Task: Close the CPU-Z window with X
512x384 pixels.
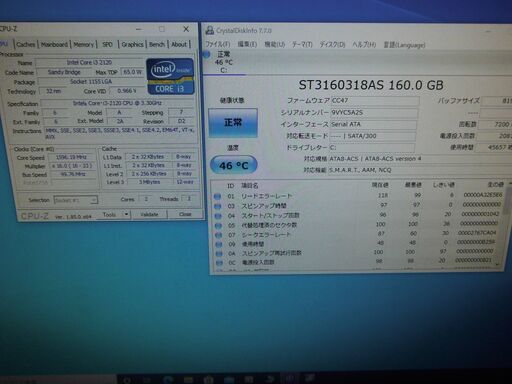Action: coord(186,29)
